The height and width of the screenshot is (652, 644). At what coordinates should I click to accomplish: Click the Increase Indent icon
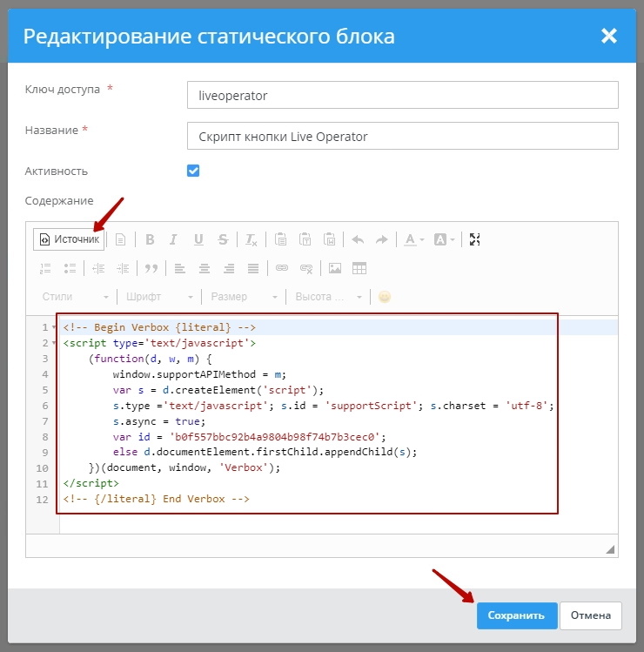click(x=123, y=268)
